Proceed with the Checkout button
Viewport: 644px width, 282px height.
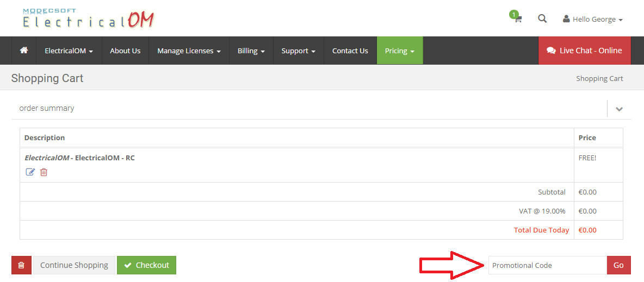point(147,265)
